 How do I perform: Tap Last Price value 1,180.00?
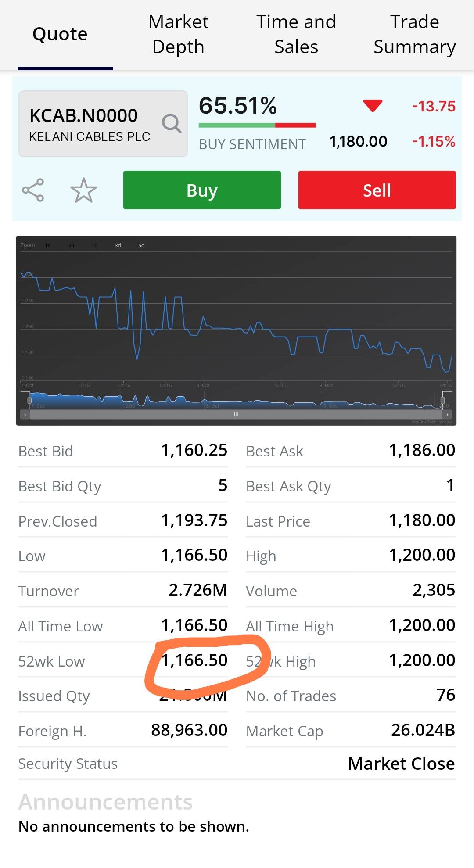click(x=422, y=520)
